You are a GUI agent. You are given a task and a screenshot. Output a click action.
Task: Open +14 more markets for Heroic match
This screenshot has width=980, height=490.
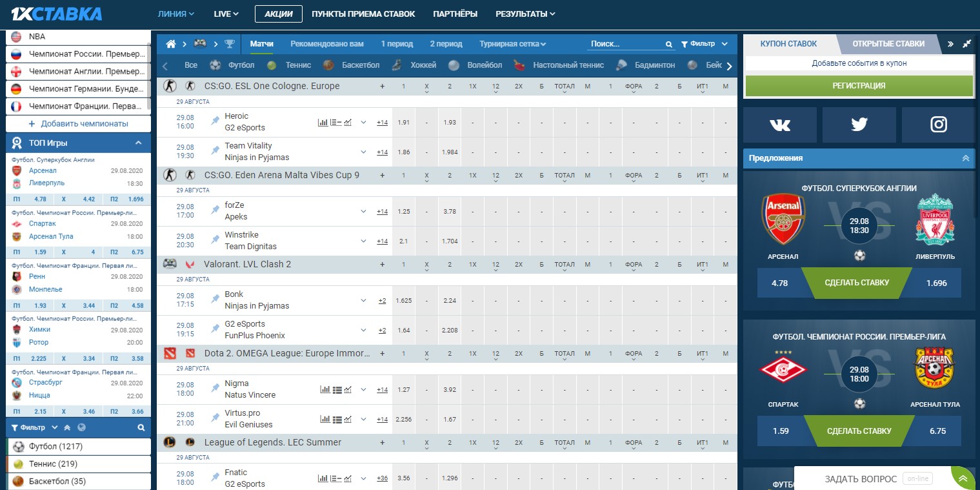383,122
